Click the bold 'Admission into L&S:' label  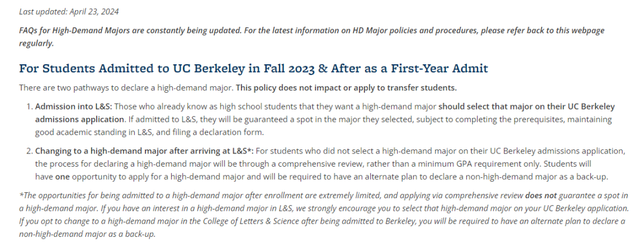point(73,107)
